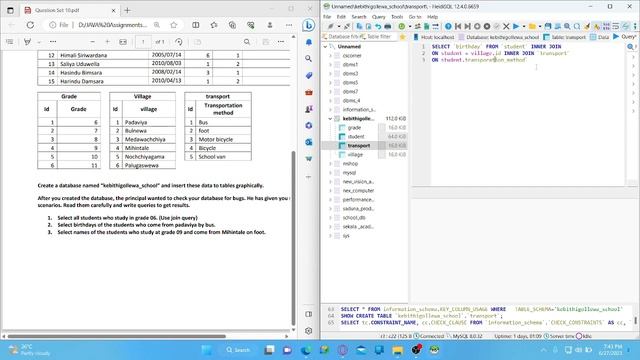This screenshot has height=360, width=640.
Task: Open the PDF table of contents icon
Action: 10,42
